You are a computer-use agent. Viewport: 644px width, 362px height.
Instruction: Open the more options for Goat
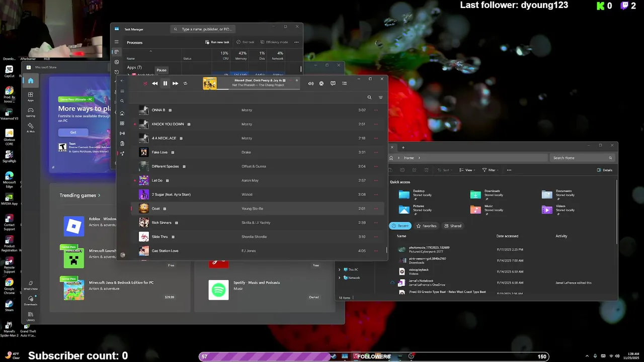[x=376, y=209]
